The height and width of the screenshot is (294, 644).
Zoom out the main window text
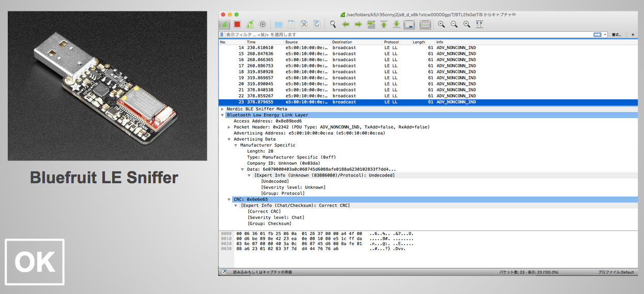tap(454, 24)
